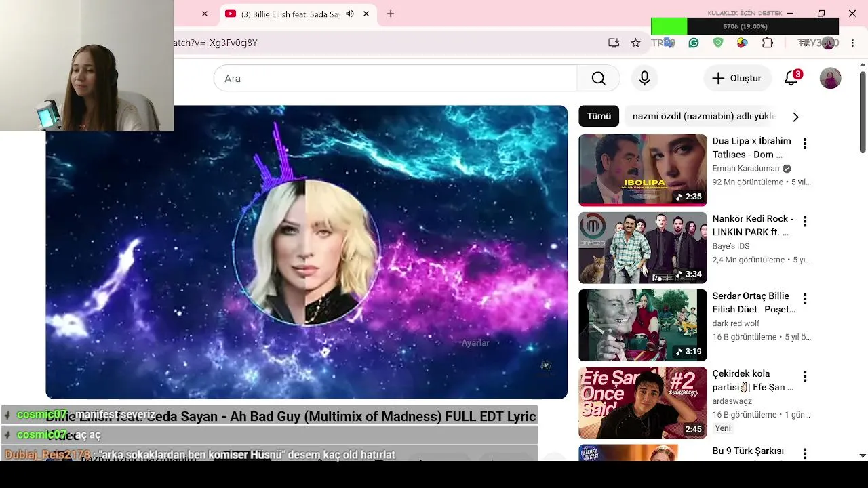868x488 pixels.
Task: Mute the Billie Eilish tab audio icon
Action: pyautogui.click(x=350, y=14)
